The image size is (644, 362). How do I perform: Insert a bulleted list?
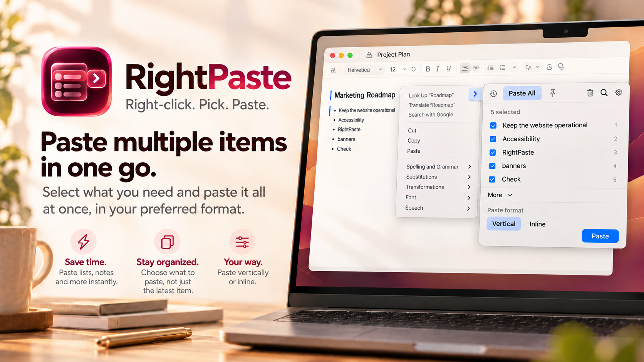click(490, 68)
